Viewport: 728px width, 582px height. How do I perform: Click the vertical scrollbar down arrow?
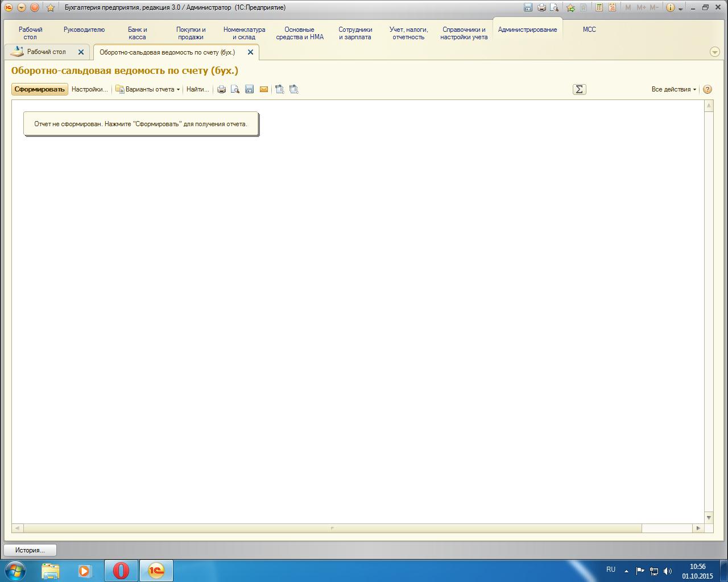click(x=709, y=517)
